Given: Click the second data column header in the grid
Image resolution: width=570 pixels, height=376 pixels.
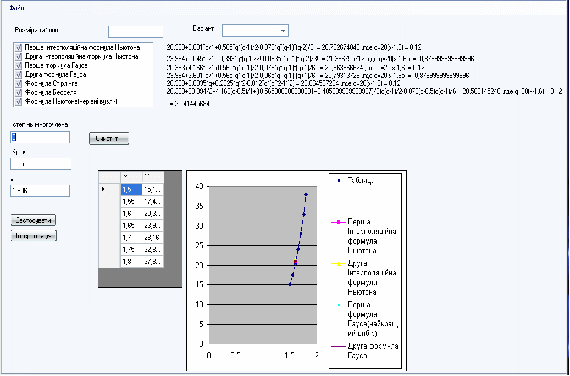Looking at the screenshot, I should 153,177.
